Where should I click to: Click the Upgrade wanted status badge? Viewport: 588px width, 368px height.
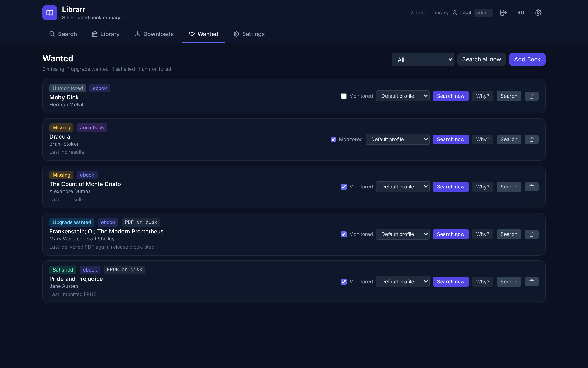(x=72, y=222)
